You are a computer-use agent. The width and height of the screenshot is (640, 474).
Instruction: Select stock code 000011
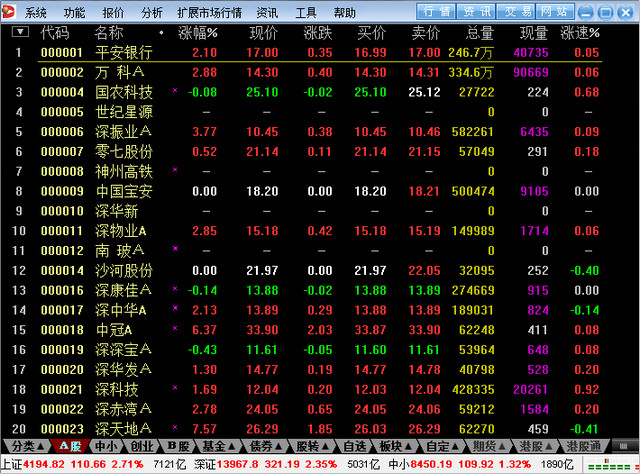click(62, 231)
